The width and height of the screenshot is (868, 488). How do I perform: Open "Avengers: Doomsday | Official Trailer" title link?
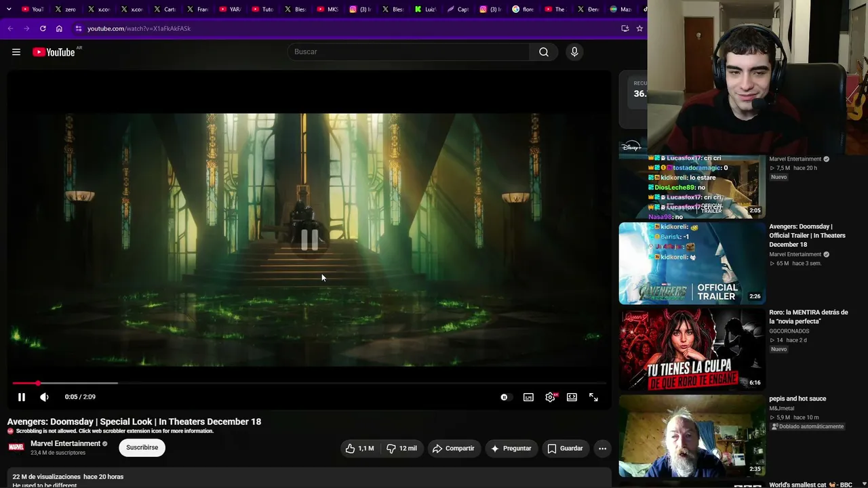pos(807,235)
